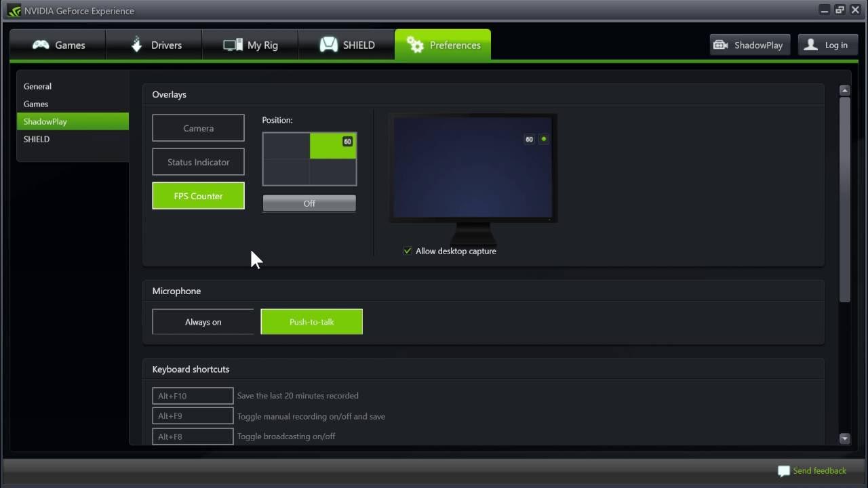Turn the overlay Off
The width and height of the screenshot is (868, 488).
(309, 203)
